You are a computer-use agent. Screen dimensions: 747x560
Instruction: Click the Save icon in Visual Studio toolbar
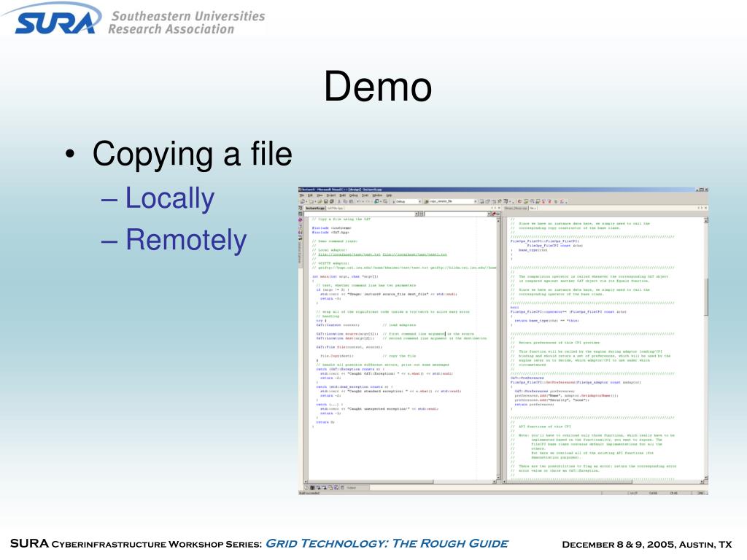pos(325,201)
